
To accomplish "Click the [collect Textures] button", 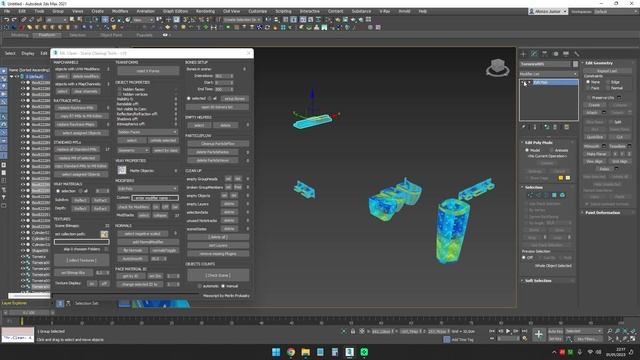I will (81, 260).
